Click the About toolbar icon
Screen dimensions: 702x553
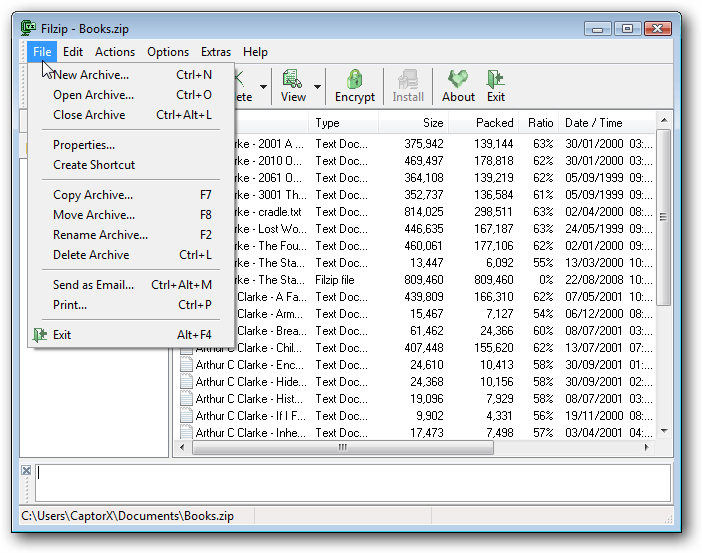458,79
